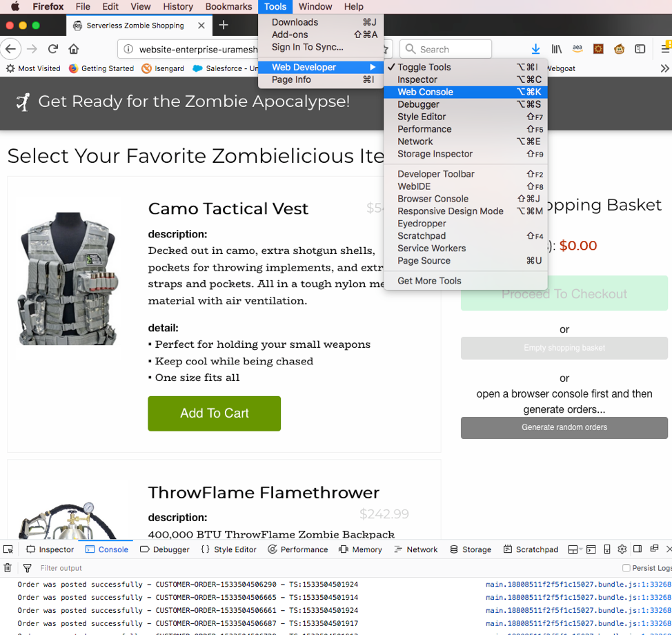The image size is (672, 635).
Task: Show devtools in separate window
Action: pos(654,549)
